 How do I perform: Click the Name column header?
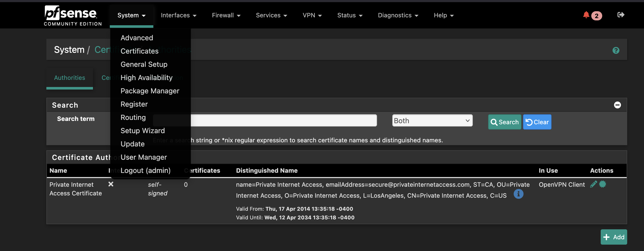tap(58, 170)
